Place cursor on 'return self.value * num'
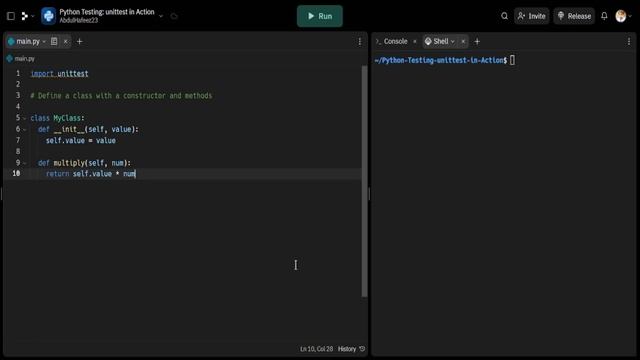 (91, 174)
